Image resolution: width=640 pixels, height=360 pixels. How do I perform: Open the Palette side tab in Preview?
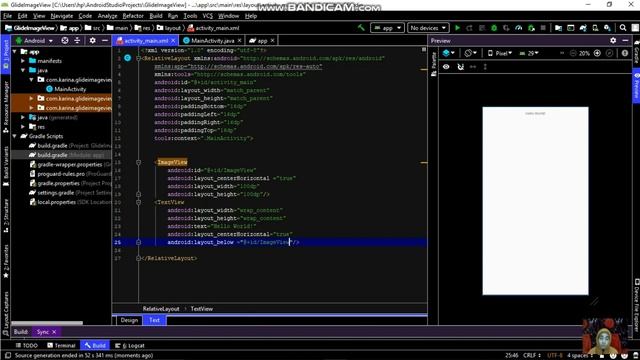[x=433, y=64]
